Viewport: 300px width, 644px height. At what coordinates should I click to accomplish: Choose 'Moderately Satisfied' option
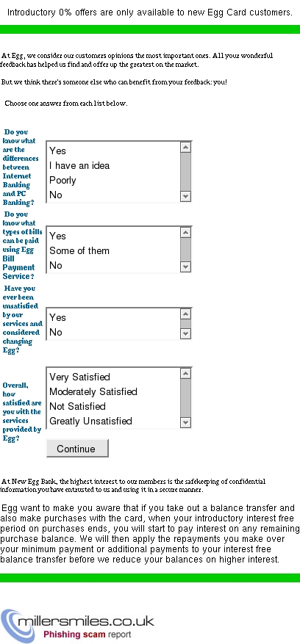coord(93,391)
